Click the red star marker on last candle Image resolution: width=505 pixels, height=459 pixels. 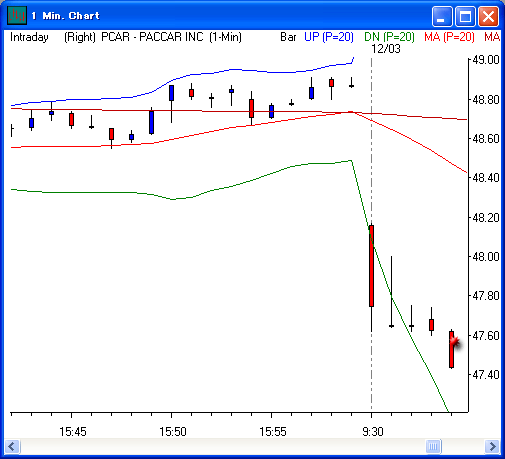455,342
